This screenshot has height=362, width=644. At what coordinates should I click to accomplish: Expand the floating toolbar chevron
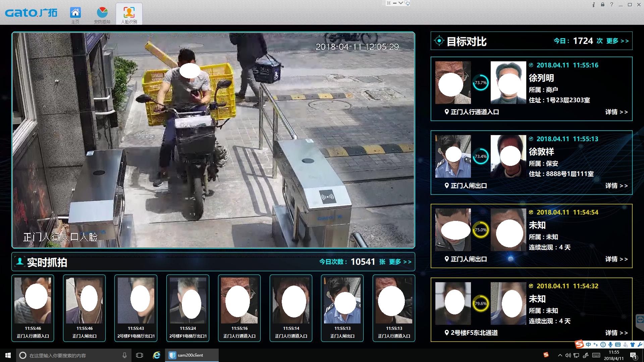tap(401, 3)
